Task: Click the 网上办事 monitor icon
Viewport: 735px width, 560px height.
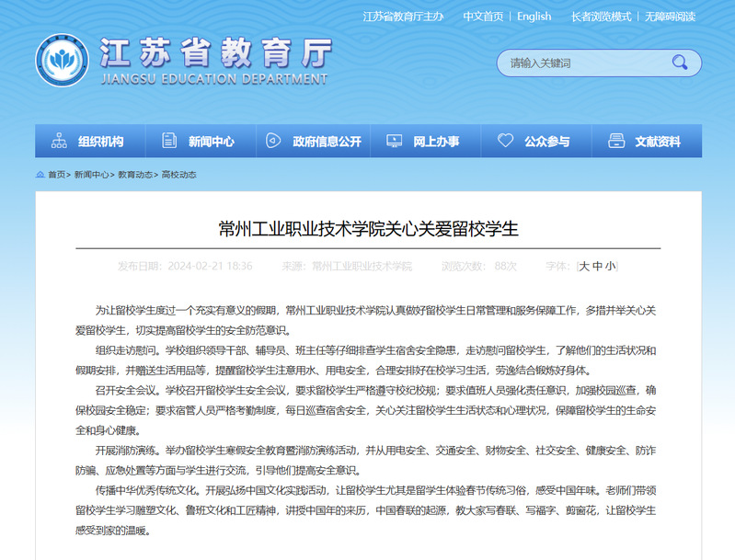Action: click(394, 142)
